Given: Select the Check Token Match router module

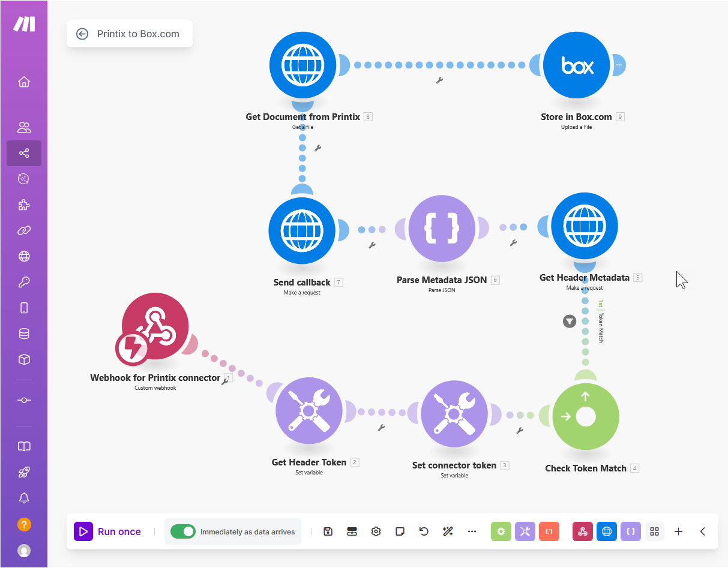Looking at the screenshot, I should tap(585, 417).
